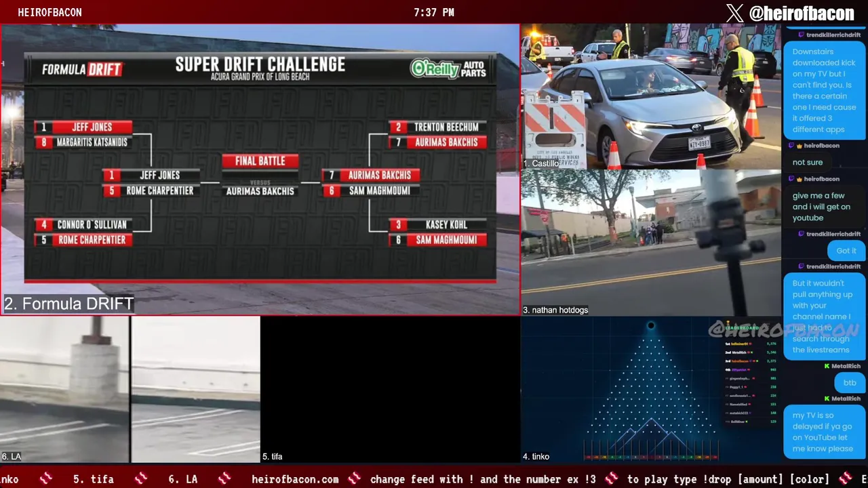Click the '5. tifa' label under black feed
868x488 pixels.
[x=272, y=457]
